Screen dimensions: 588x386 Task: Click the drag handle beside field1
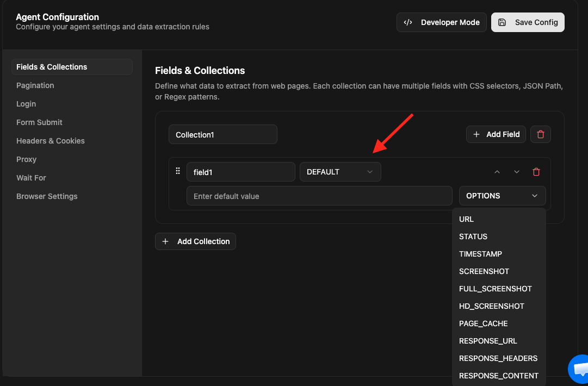(x=178, y=171)
